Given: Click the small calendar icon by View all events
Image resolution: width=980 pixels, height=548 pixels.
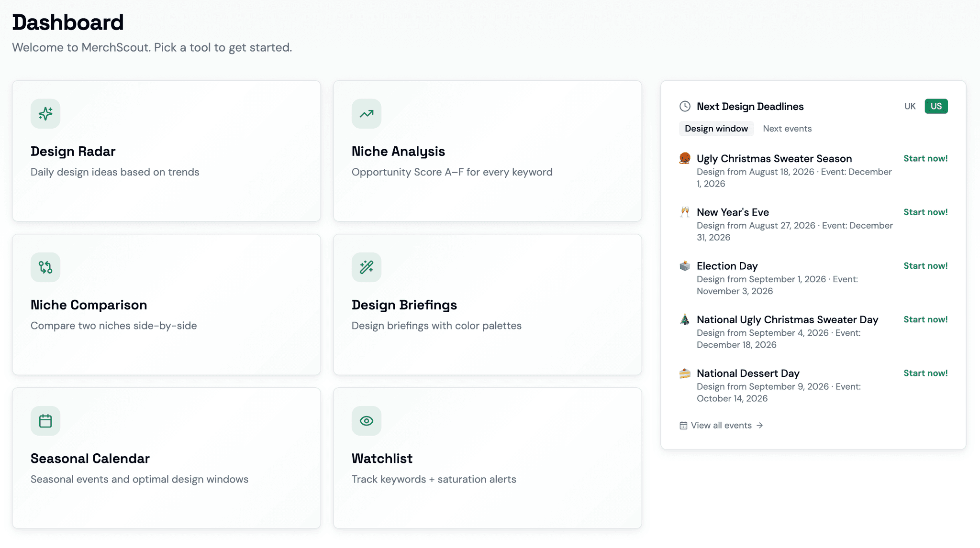Looking at the screenshot, I should pos(683,426).
